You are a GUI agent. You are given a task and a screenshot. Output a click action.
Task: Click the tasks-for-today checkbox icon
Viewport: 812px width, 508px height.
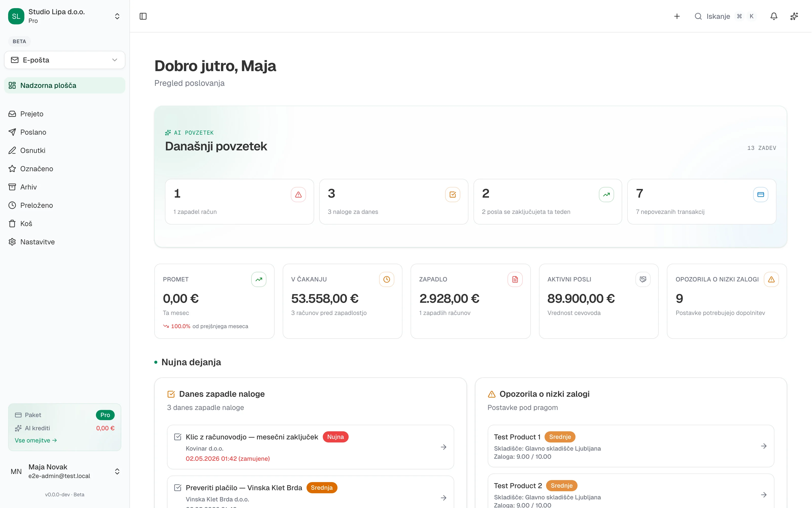452,195
